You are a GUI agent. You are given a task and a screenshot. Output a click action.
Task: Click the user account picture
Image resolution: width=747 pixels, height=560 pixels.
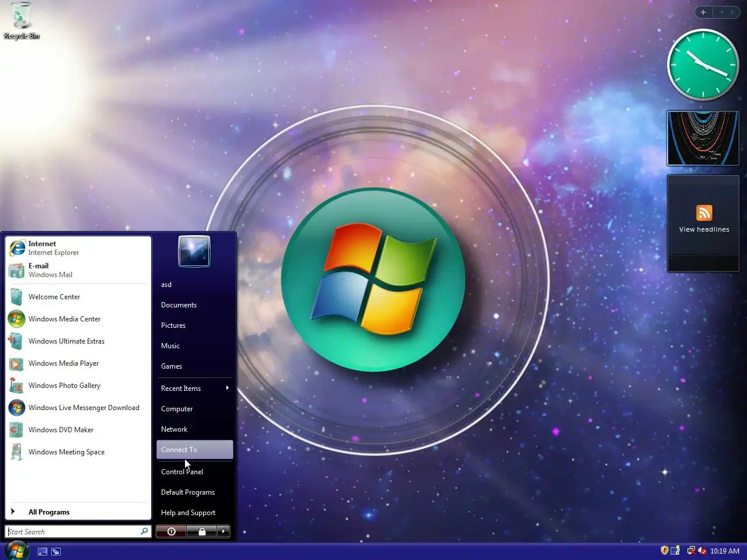click(x=194, y=251)
